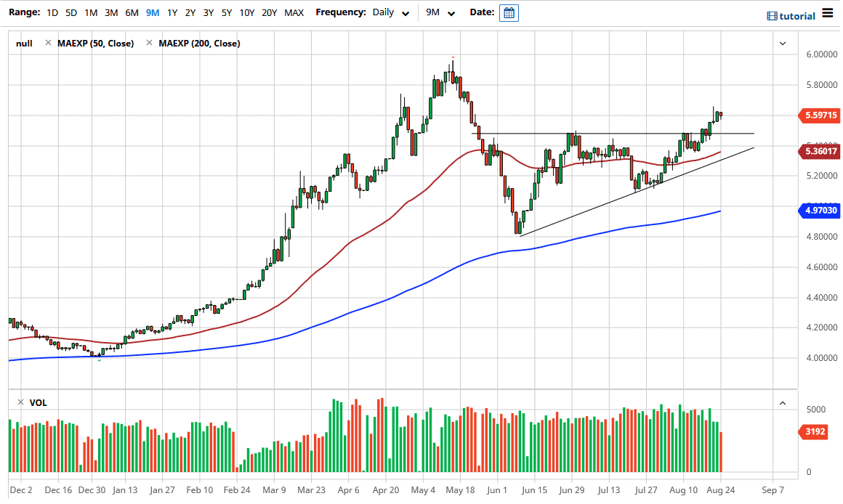Remove the VOL indicator from the volume panel
This screenshot has width=843, height=504.
point(19,402)
